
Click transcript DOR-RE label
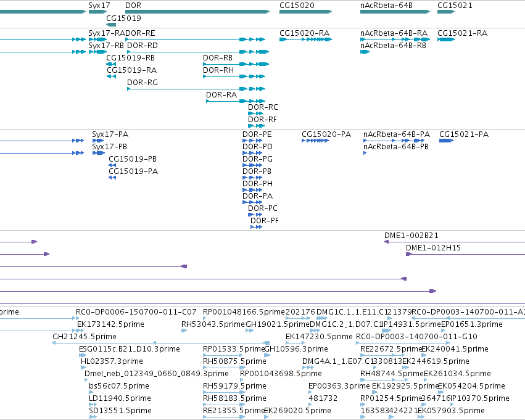(x=140, y=33)
